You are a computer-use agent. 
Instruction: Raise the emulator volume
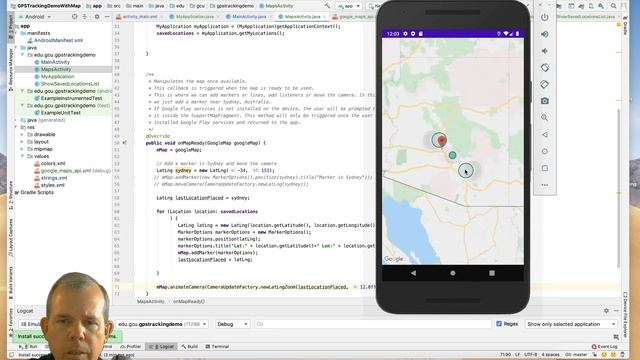tap(544, 34)
